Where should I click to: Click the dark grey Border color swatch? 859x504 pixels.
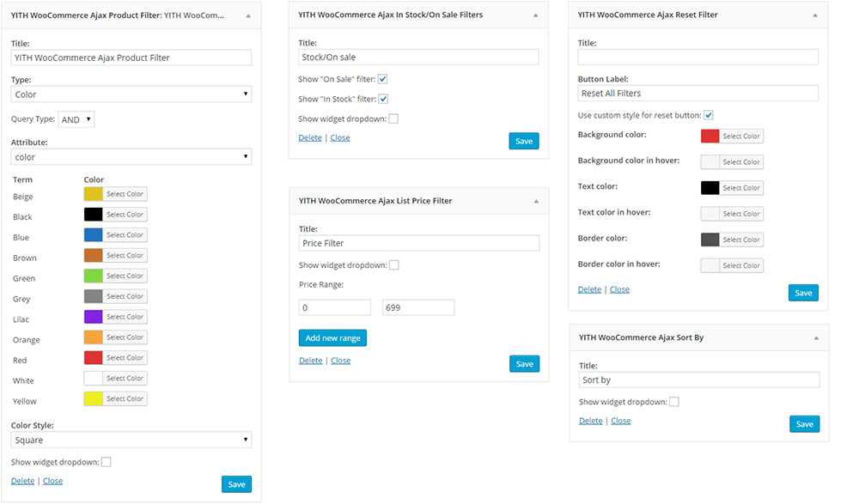[x=710, y=240]
